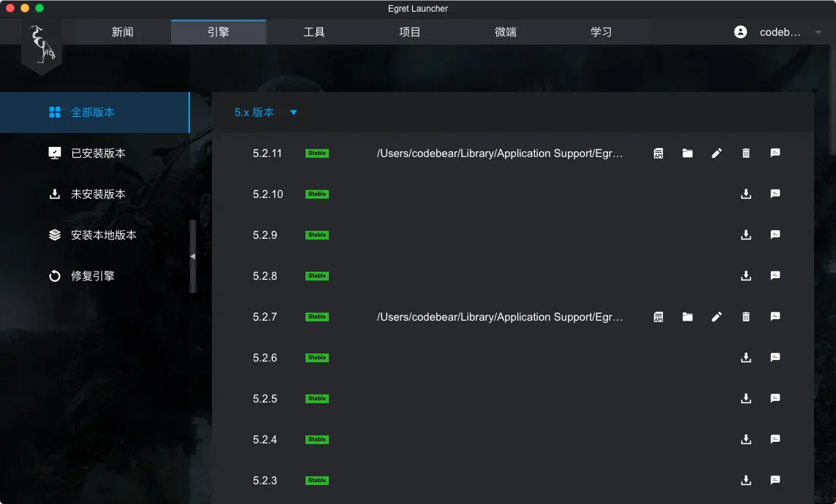Screen dimensions: 836x504
Task: Click version number 5.2.9
Action: coord(265,235)
